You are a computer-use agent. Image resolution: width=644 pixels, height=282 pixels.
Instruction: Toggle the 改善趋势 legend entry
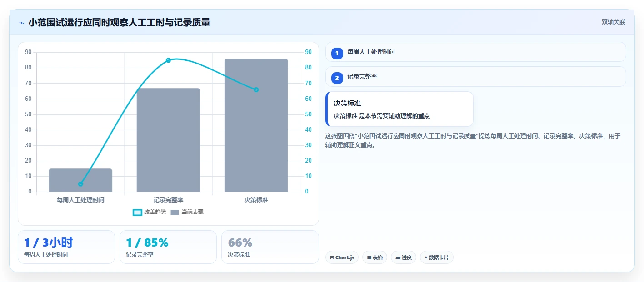149,212
